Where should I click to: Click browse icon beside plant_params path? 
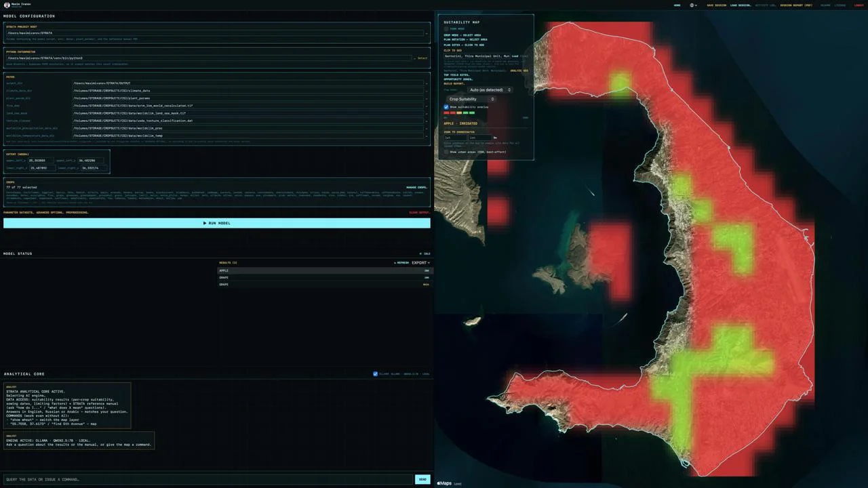(427, 98)
